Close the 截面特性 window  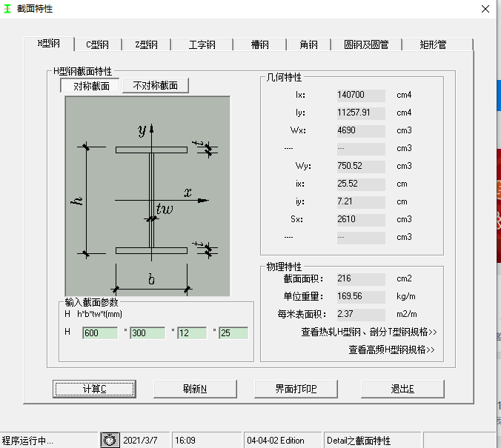click(x=485, y=9)
